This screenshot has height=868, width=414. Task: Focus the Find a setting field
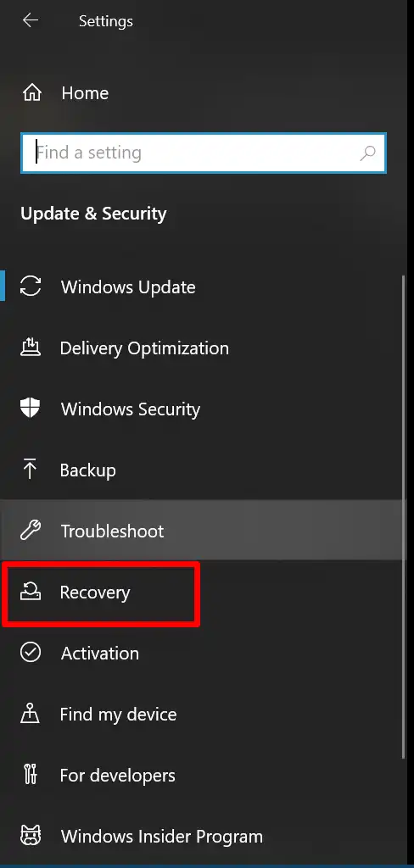pos(204,153)
